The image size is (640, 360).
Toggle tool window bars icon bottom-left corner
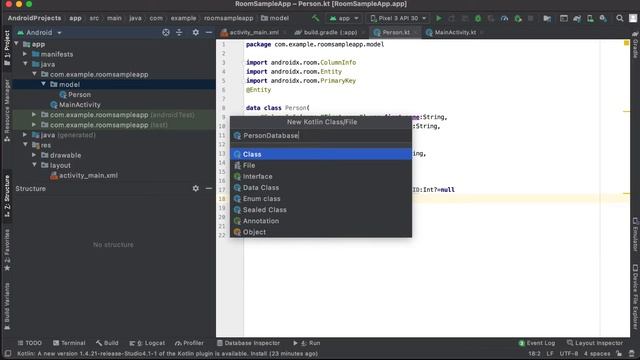click(x=8, y=353)
